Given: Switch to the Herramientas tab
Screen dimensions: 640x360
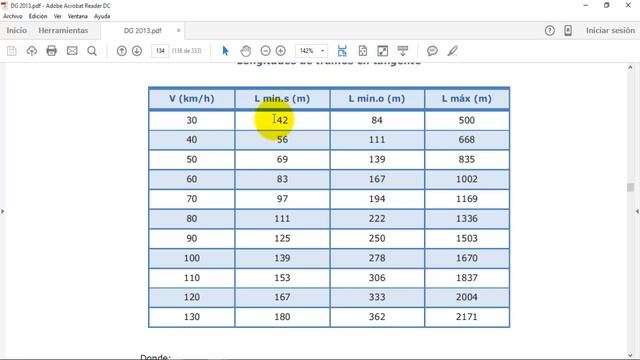Looking at the screenshot, I should (63, 31).
